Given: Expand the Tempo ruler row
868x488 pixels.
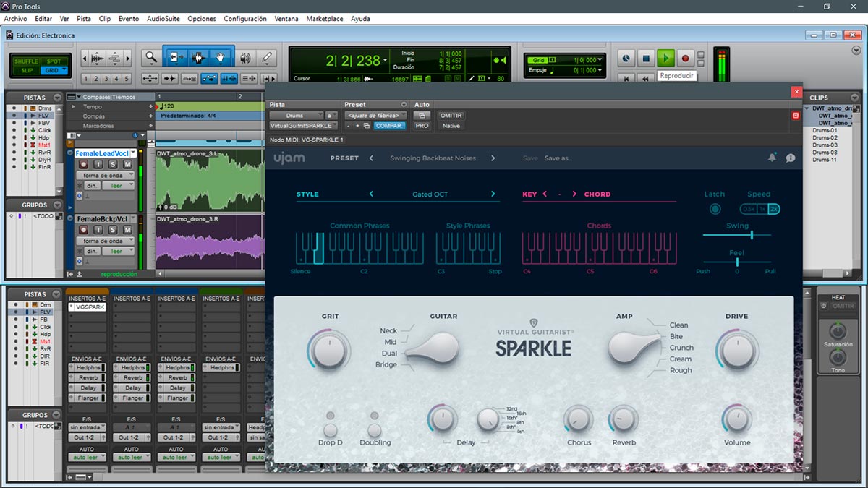Looking at the screenshot, I should pyautogui.click(x=73, y=106).
